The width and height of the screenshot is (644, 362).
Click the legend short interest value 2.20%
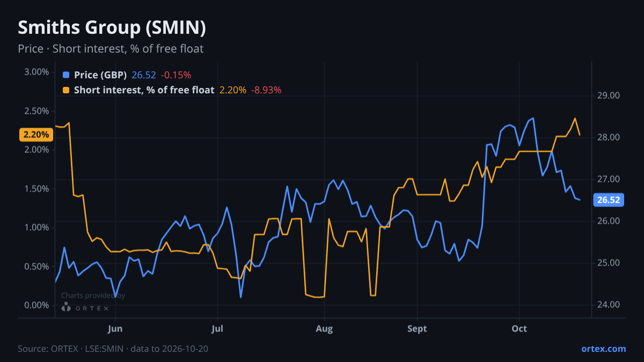(x=233, y=90)
